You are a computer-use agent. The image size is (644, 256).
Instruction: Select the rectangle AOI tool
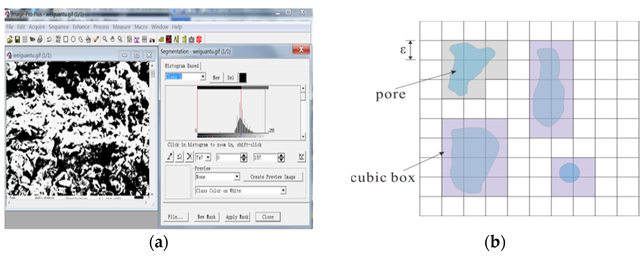pos(66,39)
